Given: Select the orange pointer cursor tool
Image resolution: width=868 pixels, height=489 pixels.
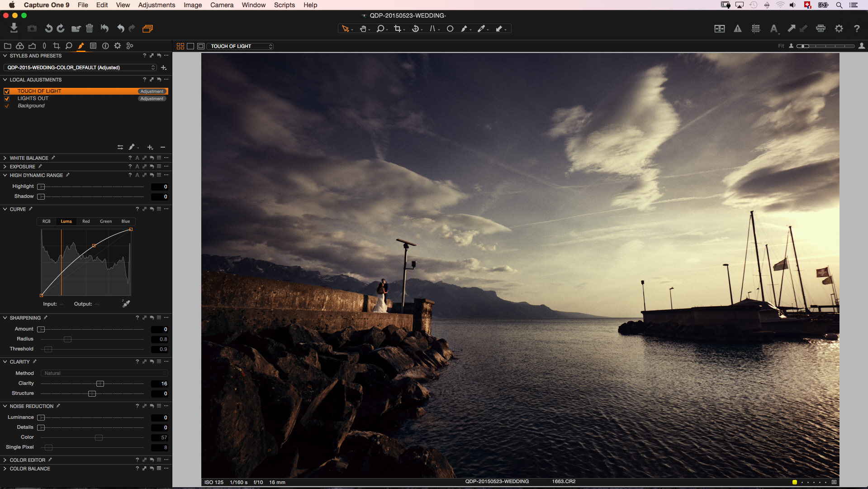Looking at the screenshot, I should [x=346, y=29].
